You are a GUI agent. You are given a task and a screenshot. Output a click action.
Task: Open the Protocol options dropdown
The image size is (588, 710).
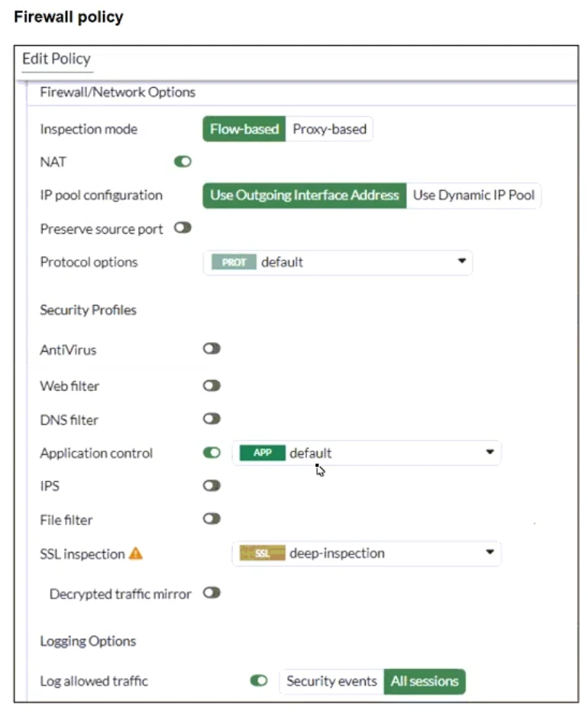[x=461, y=262]
